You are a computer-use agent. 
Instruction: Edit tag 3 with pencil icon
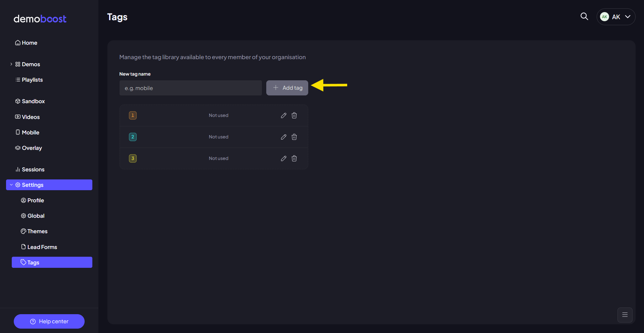point(284,158)
